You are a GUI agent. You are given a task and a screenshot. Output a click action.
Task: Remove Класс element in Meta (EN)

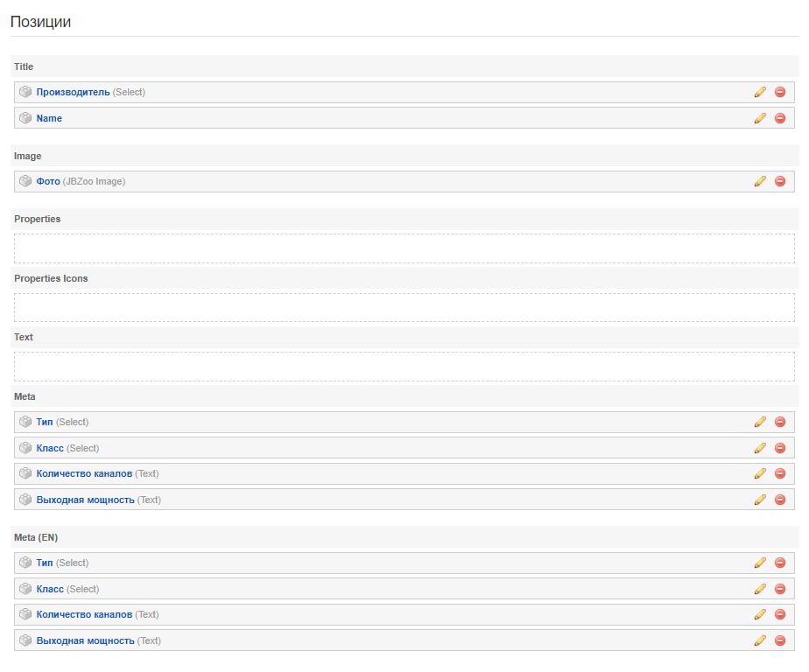(780, 589)
